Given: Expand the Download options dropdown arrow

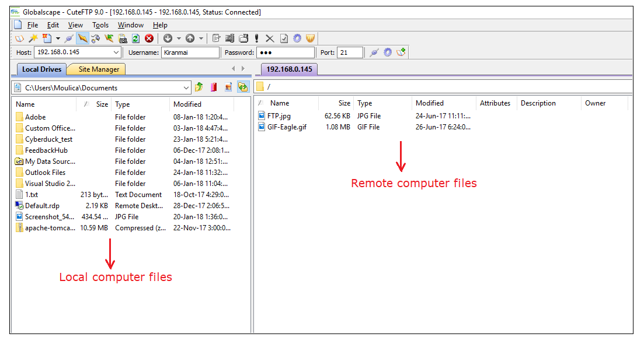Looking at the screenshot, I should [179, 38].
